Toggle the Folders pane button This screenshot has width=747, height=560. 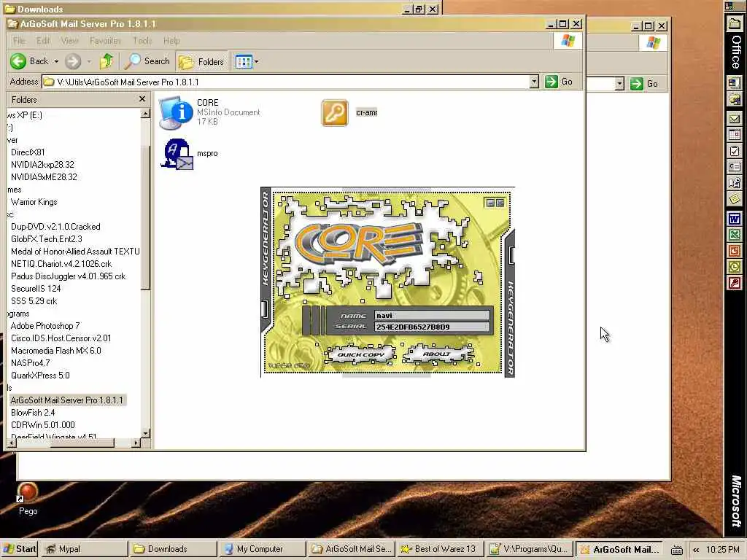click(x=202, y=61)
